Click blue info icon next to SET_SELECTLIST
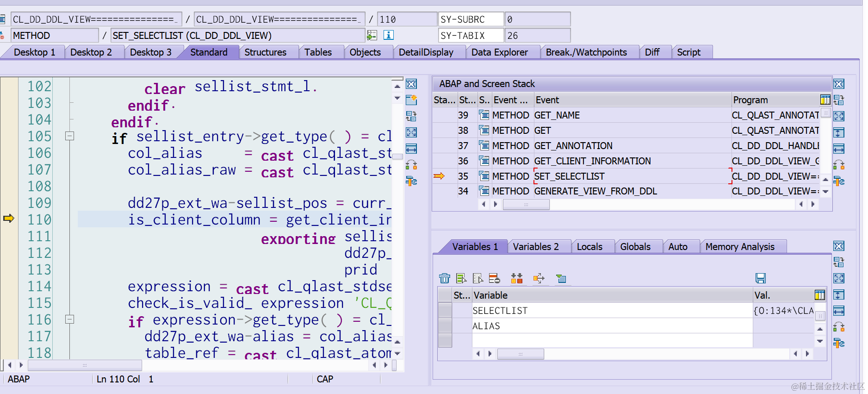This screenshot has height=394, width=868. tap(389, 35)
